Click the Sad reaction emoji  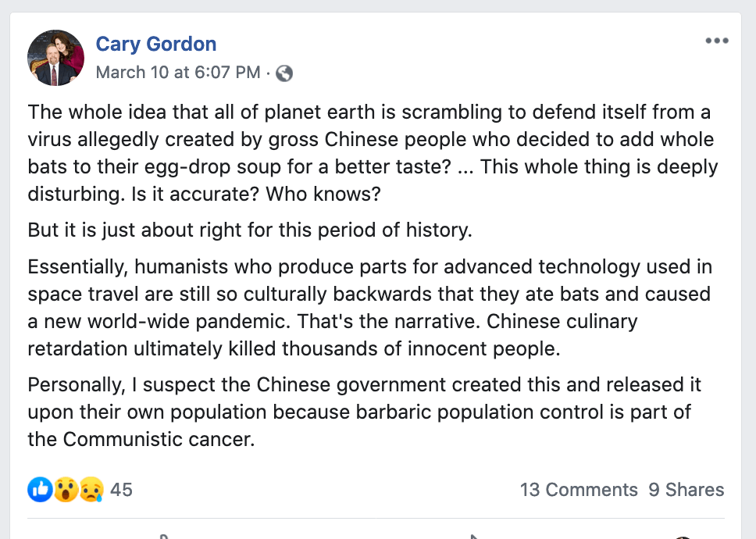[x=91, y=490]
